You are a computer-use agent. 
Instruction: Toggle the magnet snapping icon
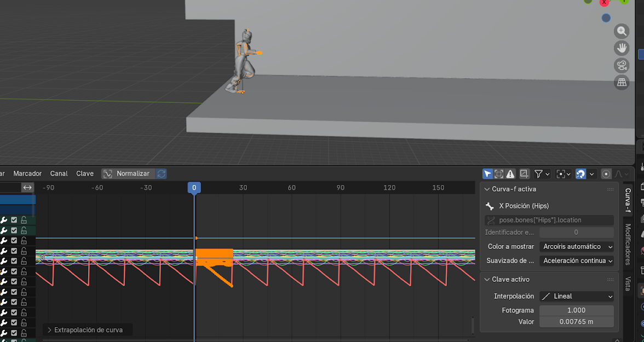coord(581,174)
